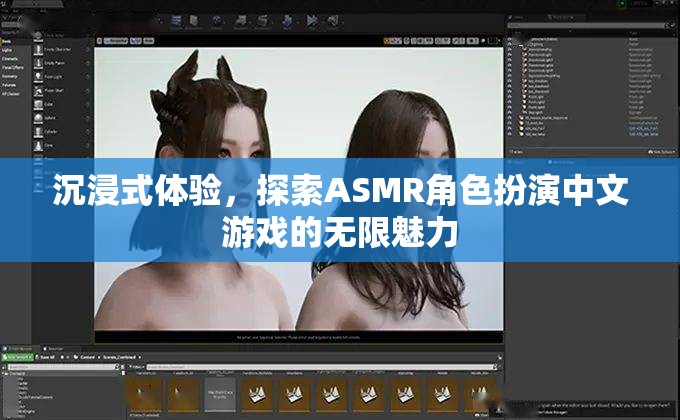Click the folder tree search field
This screenshot has height=420, width=680.
61,367
